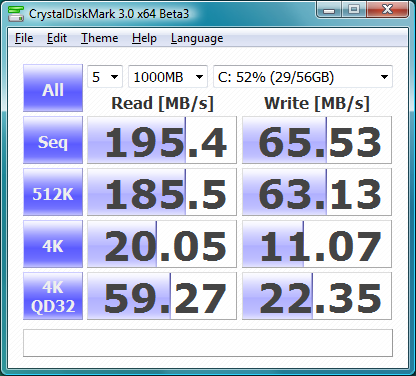
Task: Open the test size dropdown showing 1000MB
Action: click(168, 77)
